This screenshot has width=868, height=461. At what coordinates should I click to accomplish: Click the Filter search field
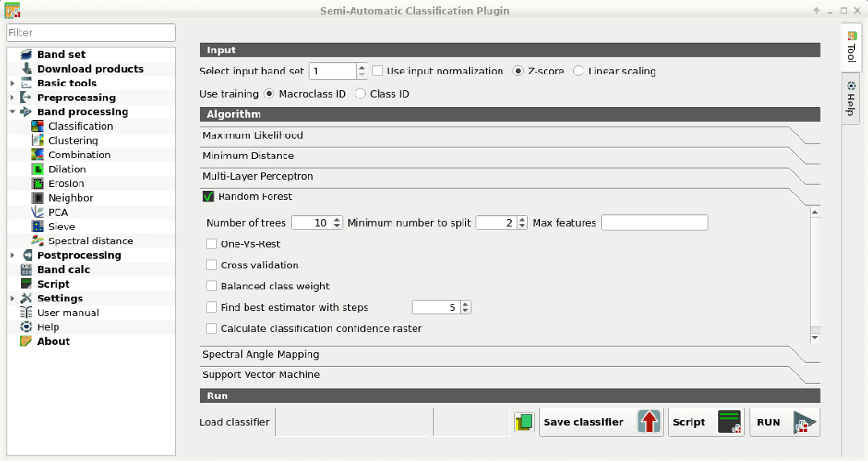click(91, 33)
